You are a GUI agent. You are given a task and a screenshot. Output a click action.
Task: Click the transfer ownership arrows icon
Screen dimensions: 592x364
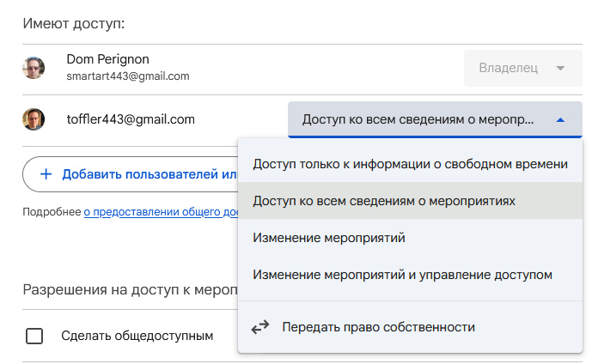(x=260, y=327)
